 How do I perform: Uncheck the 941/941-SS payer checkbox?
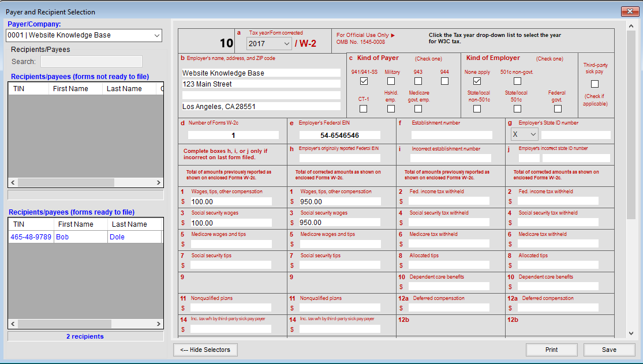click(364, 81)
